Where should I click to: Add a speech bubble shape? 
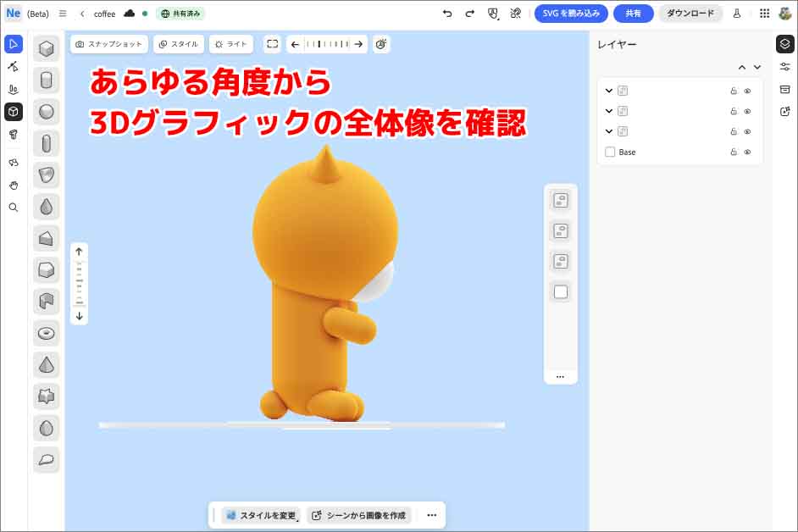point(47,460)
